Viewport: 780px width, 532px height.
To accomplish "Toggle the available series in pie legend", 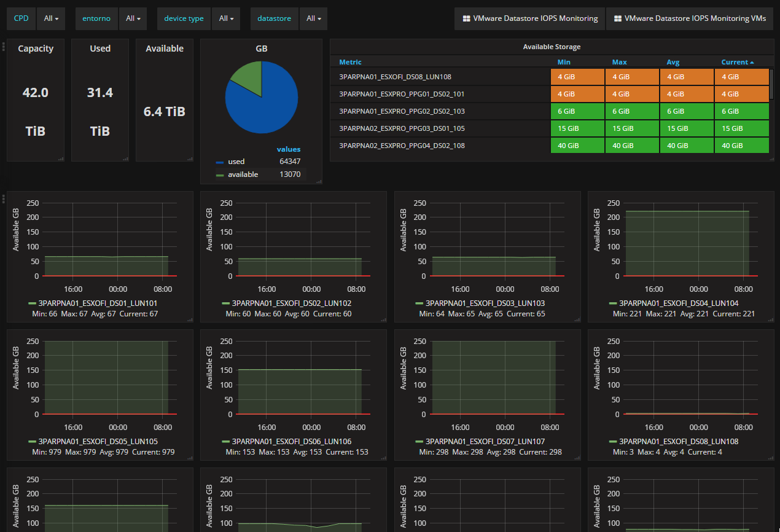I will 243,174.
